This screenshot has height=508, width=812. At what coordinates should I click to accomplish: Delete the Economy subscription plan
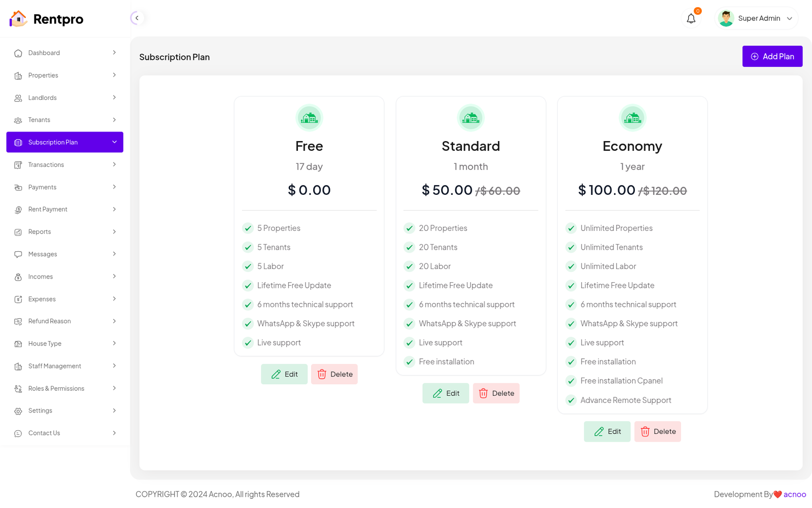[657, 432]
